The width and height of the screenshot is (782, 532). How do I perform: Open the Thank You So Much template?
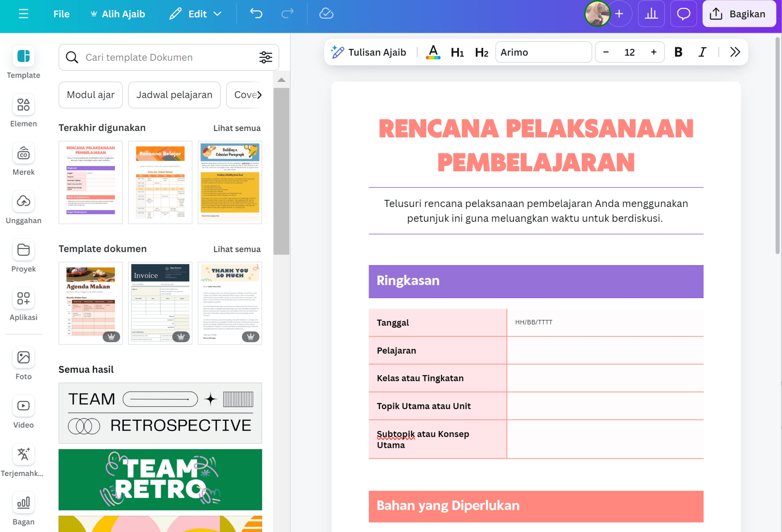click(x=230, y=303)
